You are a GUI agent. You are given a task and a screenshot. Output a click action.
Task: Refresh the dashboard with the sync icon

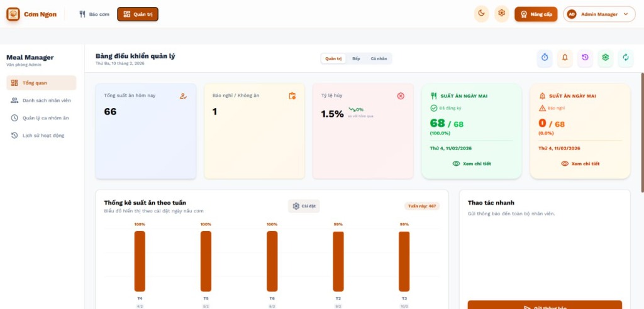[625, 58]
